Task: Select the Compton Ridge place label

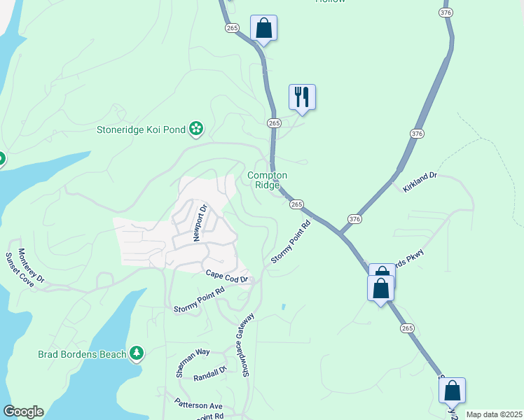Action: click(x=267, y=180)
